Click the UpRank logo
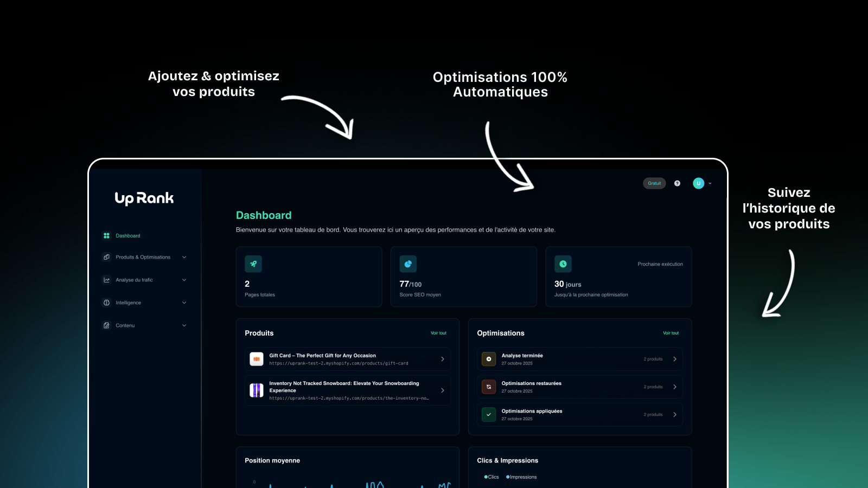This screenshot has height=488, width=868. [144, 198]
